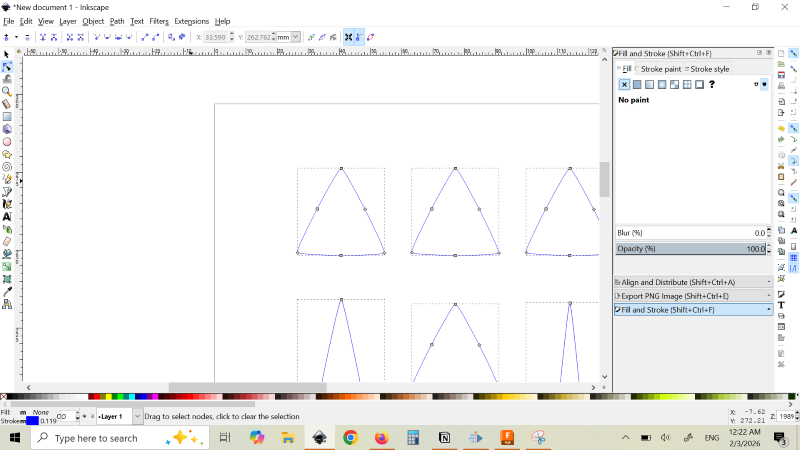The height and width of the screenshot is (450, 800).
Task: Increase the Blur value stepper
Action: point(769,231)
